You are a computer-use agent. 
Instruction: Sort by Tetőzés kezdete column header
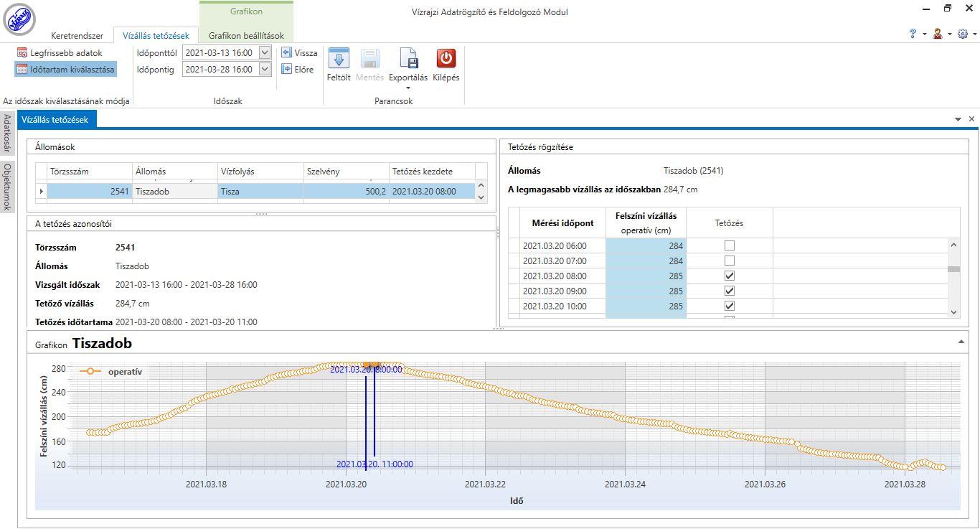pyautogui.click(x=432, y=171)
